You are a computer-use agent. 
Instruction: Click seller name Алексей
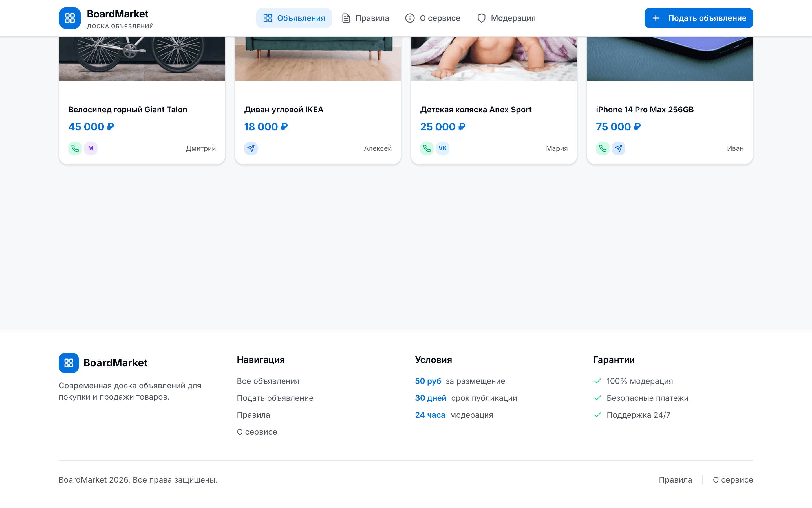point(378,148)
